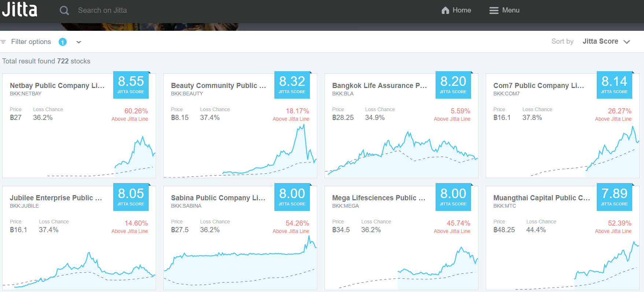The width and height of the screenshot is (644, 292).
Task: Click the 8.55 Jitta Score badge
Action: 131,85
